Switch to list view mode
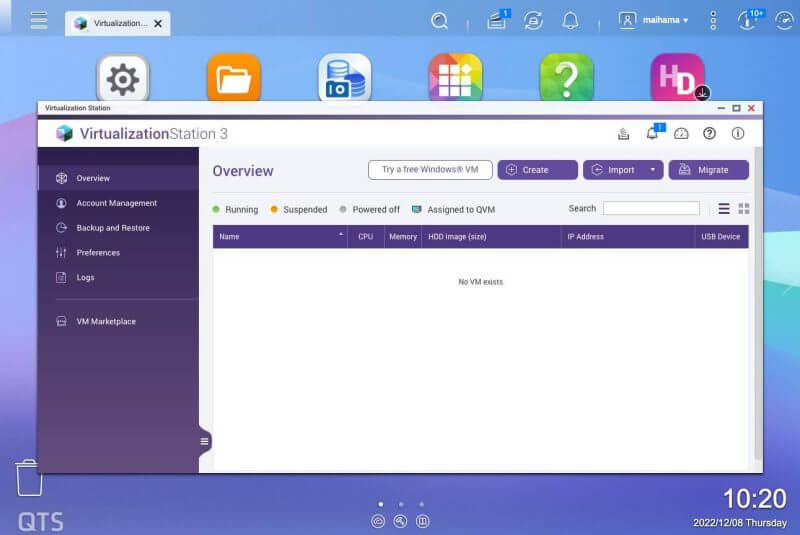This screenshot has width=800, height=535. [x=723, y=209]
